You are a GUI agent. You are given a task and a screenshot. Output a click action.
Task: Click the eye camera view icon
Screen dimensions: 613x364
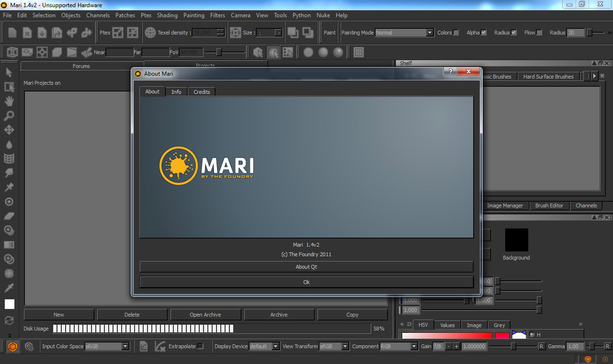(27, 52)
